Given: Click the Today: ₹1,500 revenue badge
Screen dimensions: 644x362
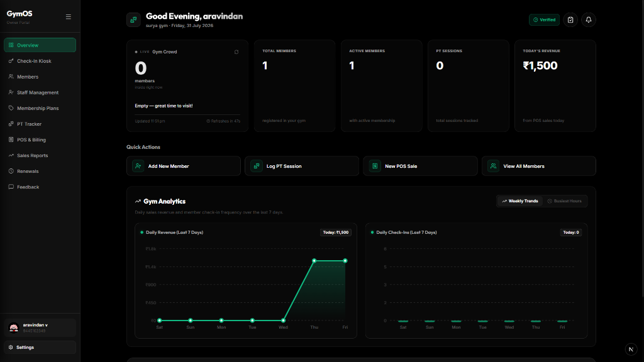Looking at the screenshot, I should [x=336, y=233].
